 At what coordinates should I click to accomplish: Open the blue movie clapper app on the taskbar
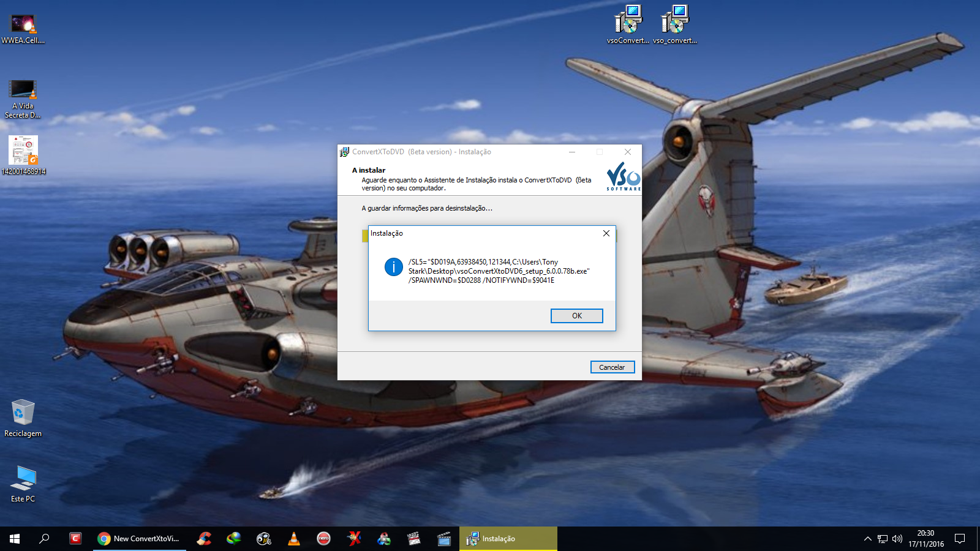[x=444, y=539]
